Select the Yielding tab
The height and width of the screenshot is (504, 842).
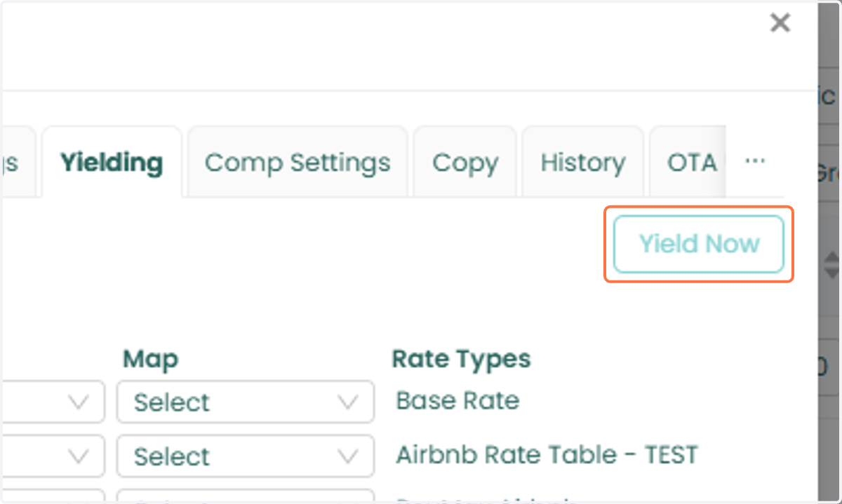pos(112,163)
